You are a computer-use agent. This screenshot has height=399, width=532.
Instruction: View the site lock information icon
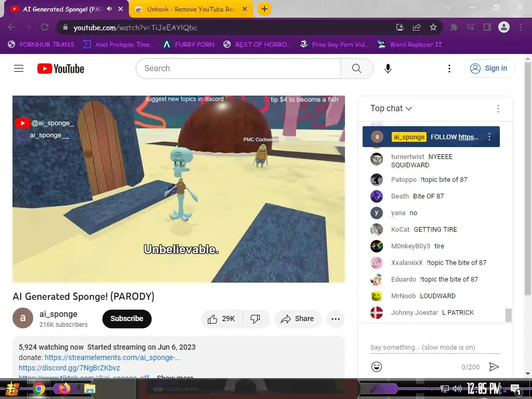click(65, 28)
